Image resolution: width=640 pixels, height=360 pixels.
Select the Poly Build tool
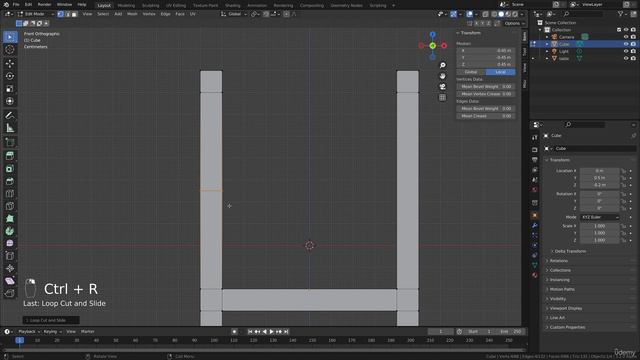click(x=10, y=219)
